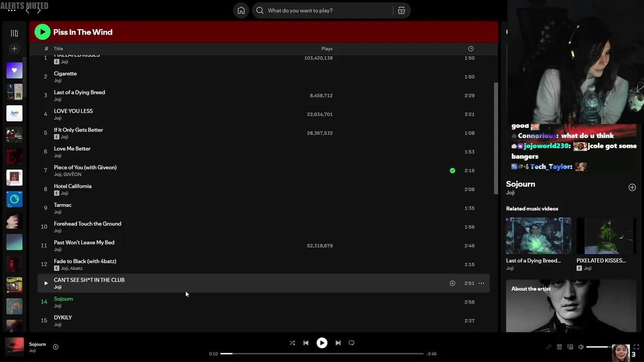Viewport: 644px width, 362px height.
Task: Click the main play button in the player
Action: pyautogui.click(x=322, y=343)
